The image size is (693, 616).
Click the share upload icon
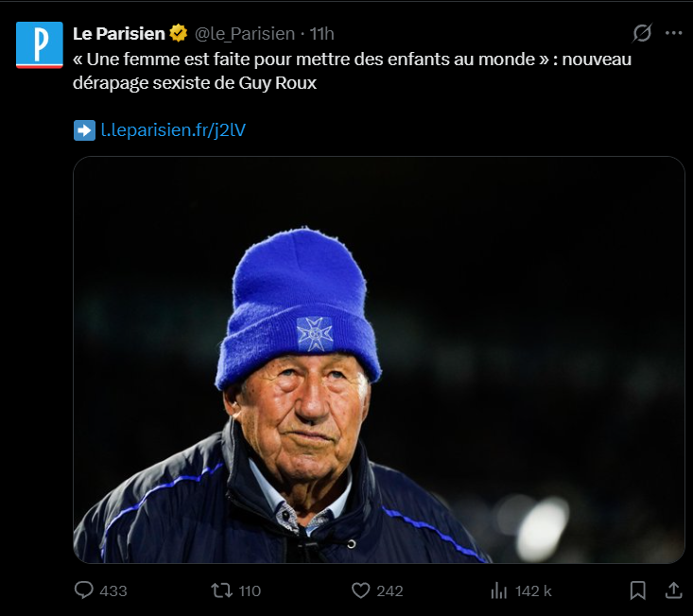click(673, 590)
